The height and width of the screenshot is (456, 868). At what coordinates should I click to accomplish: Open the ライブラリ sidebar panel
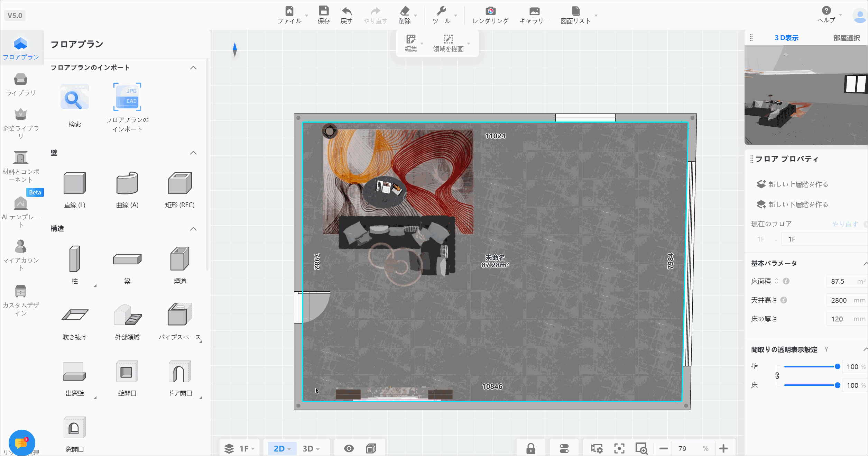21,84
